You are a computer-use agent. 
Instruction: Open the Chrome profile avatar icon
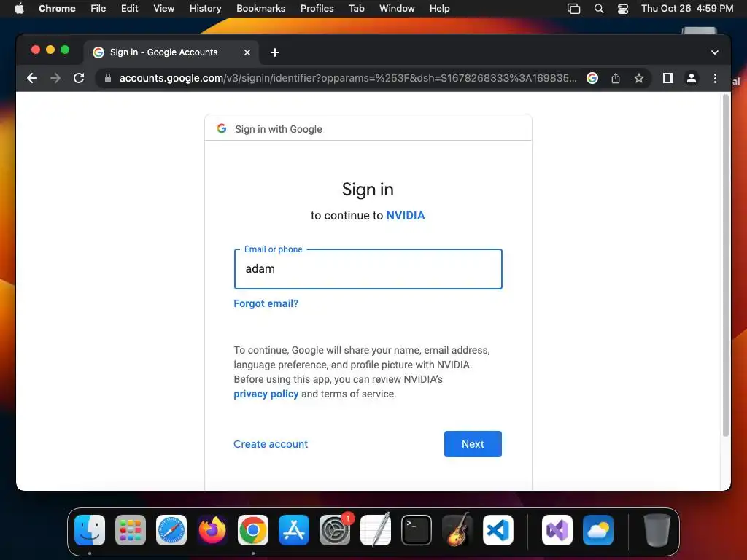coord(692,78)
